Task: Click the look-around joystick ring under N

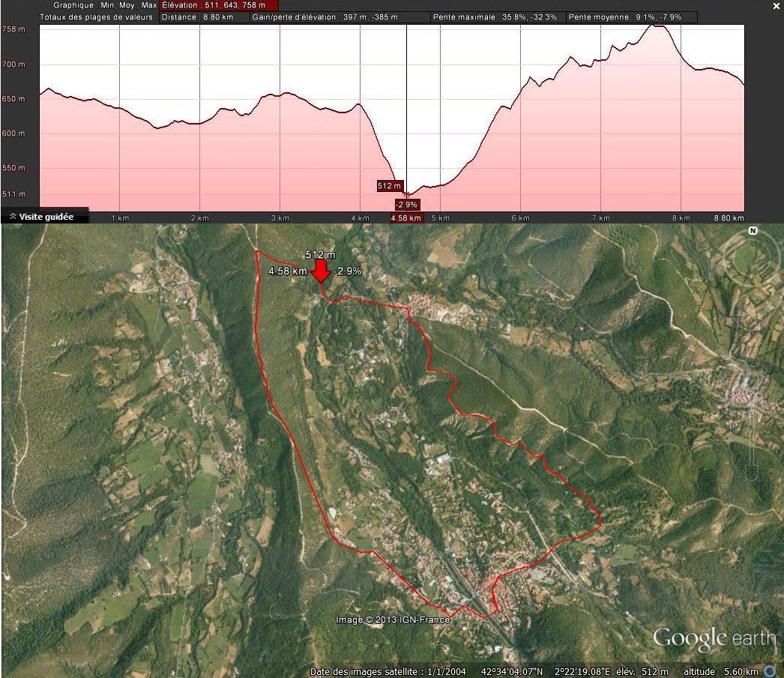Action: [x=753, y=259]
